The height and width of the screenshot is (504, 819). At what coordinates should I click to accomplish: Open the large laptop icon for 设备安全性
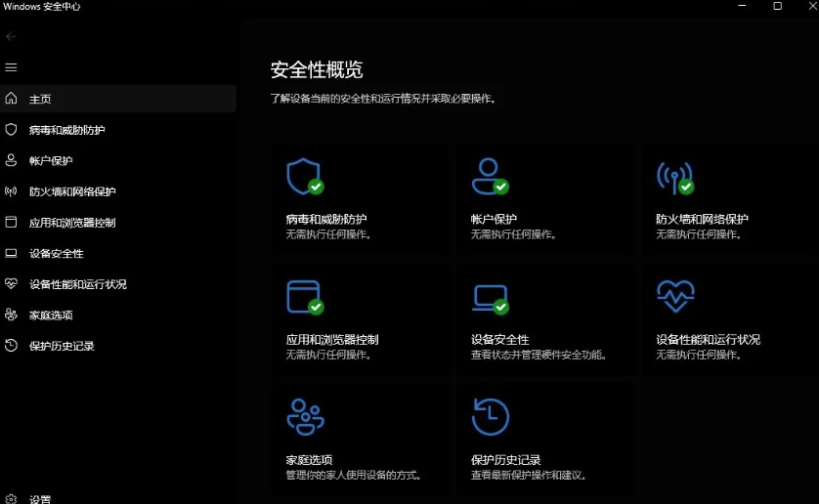(x=491, y=299)
